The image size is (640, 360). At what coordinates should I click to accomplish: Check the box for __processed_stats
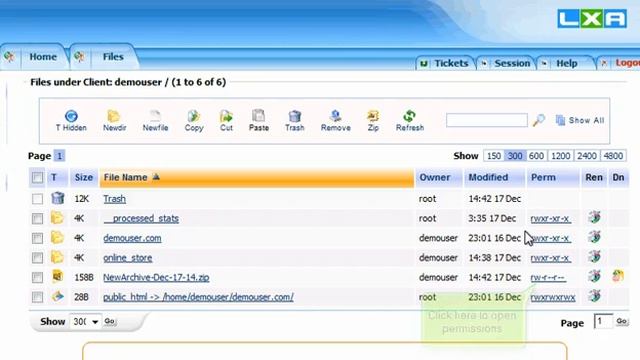pos(37,218)
